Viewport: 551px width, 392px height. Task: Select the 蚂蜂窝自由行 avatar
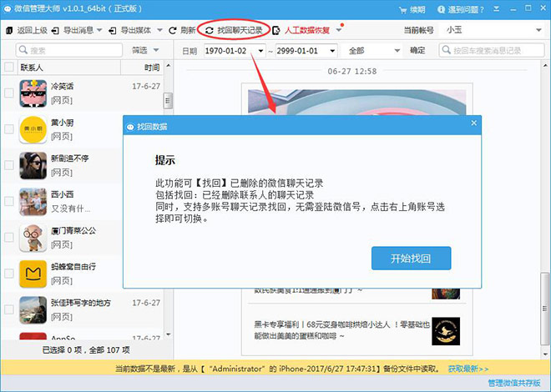click(33, 274)
